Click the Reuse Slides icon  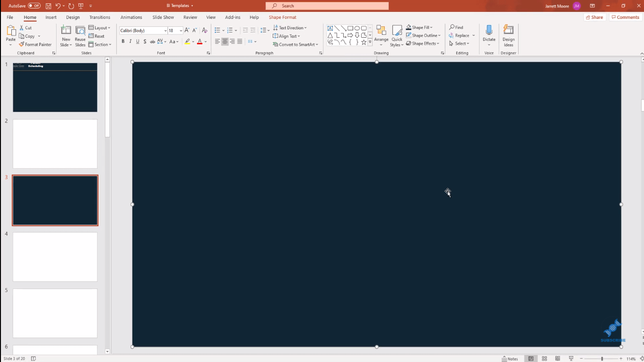pyautogui.click(x=80, y=31)
